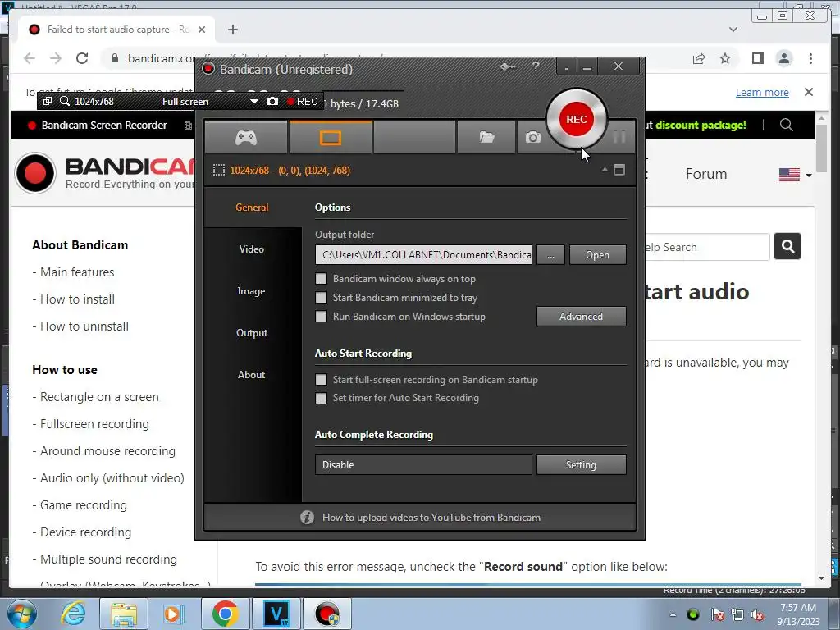Click the Help Search input field

point(707,246)
